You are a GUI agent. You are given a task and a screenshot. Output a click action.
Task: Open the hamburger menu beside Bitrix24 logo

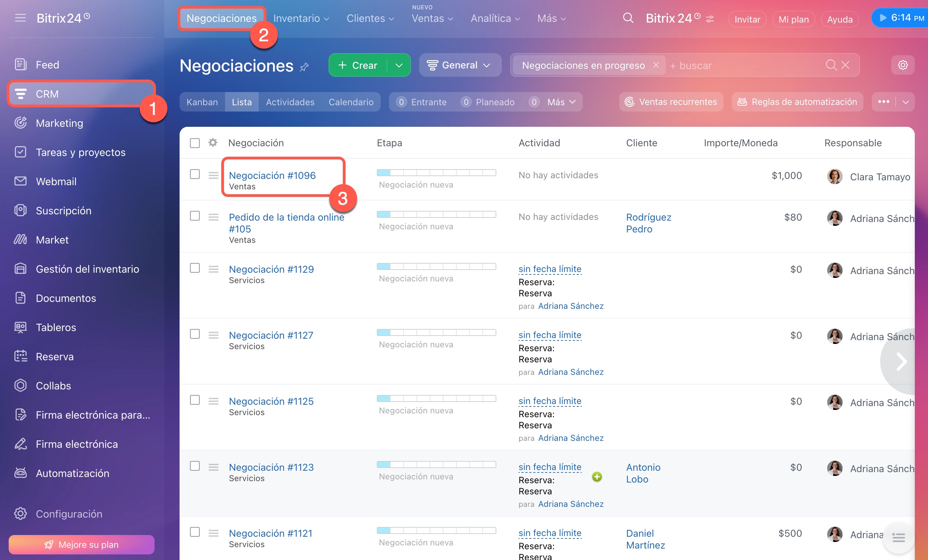click(20, 18)
